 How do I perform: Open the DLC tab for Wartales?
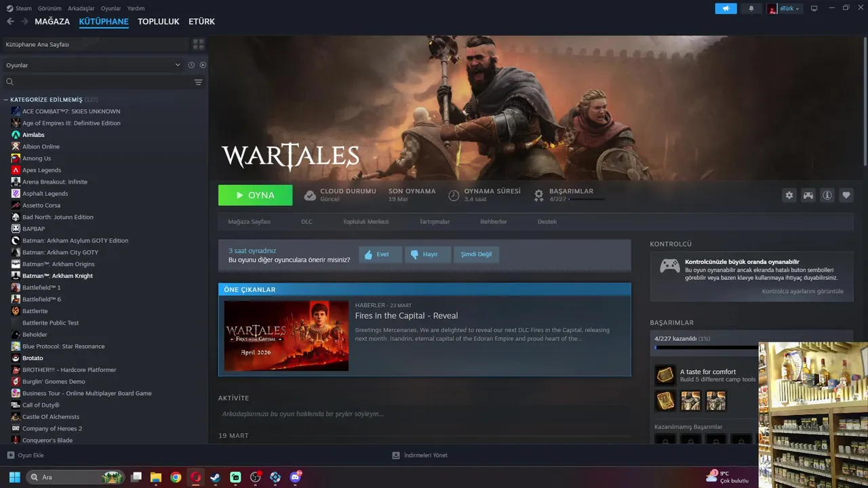(307, 222)
